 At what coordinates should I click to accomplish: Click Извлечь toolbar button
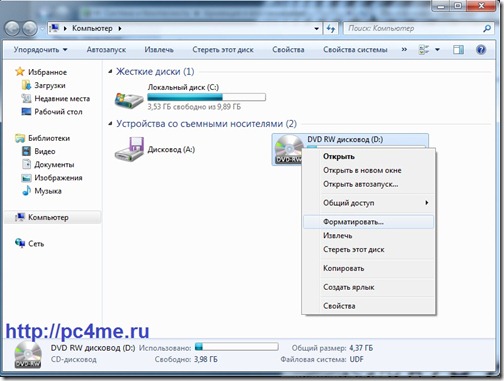159,50
